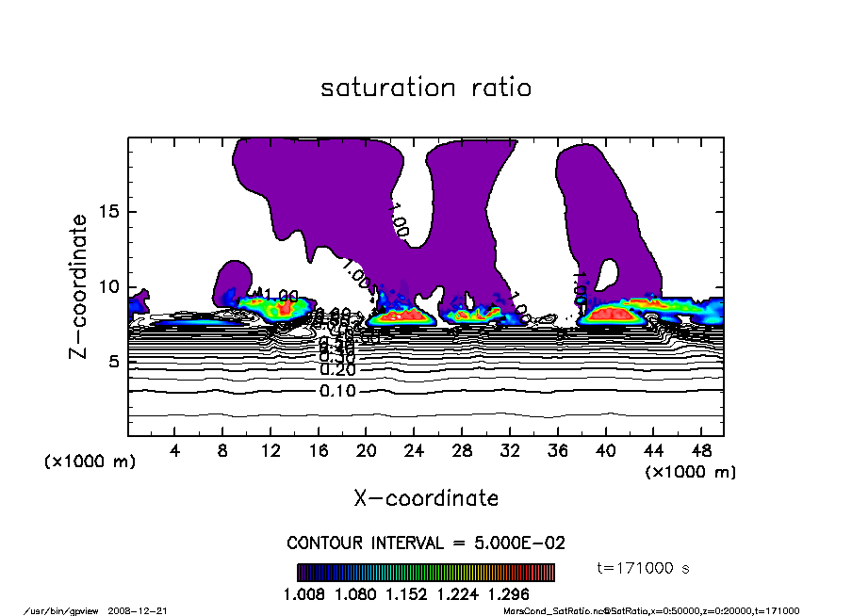Screen dimensions: 852x616
Task: Click the MarsCond_SatRatio.nc file info text
Action: click(x=652, y=610)
